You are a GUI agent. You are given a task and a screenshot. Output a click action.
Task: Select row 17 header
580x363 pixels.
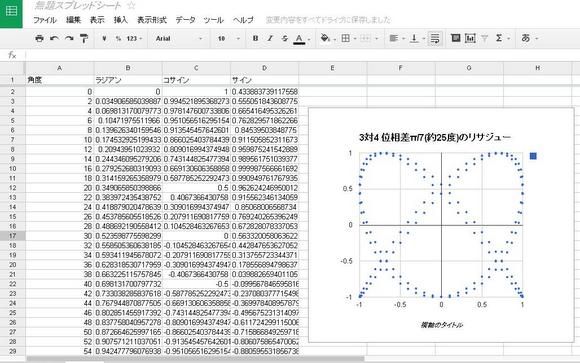[x=13, y=236]
